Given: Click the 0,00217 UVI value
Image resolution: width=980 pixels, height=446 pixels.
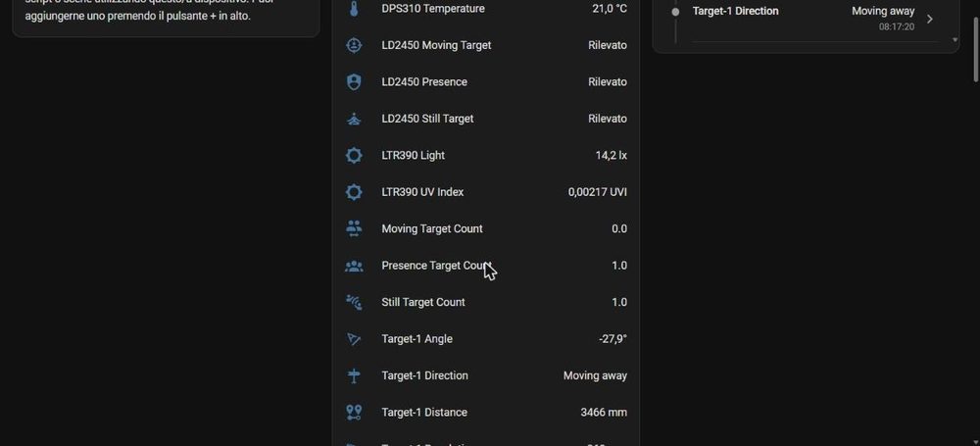Looking at the screenshot, I should tap(598, 192).
